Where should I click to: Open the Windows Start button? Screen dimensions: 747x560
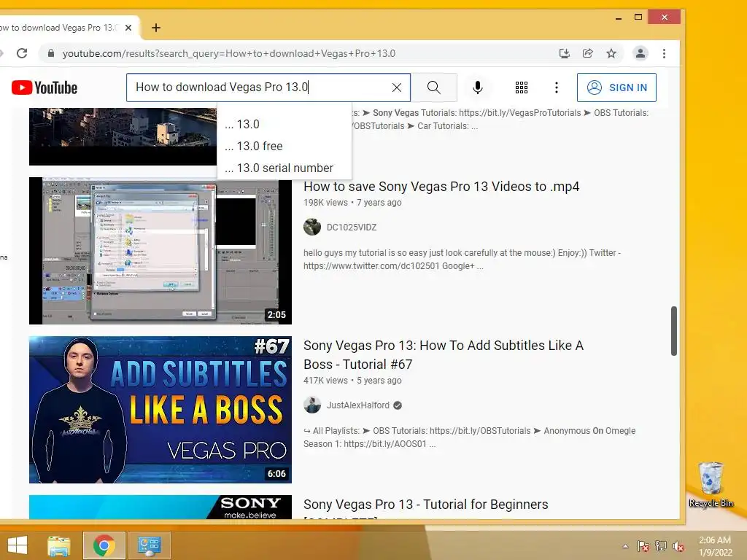[x=18, y=545]
